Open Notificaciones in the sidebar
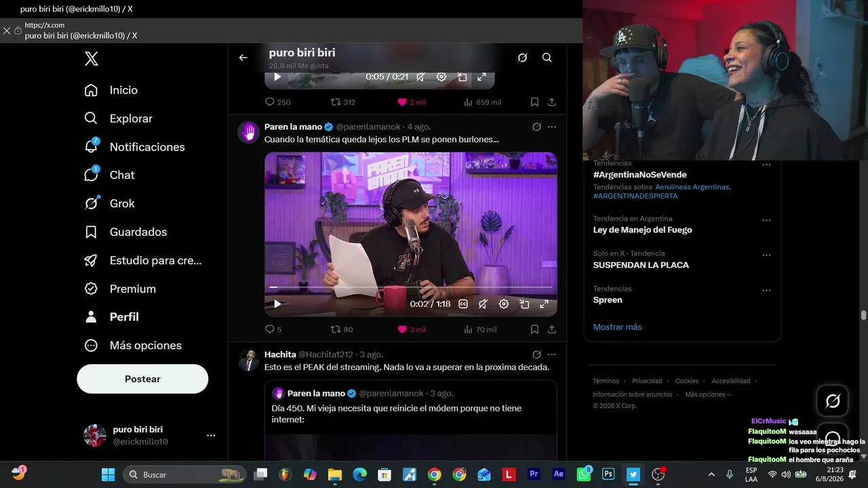Screen dimensions: 868x488 tap(134, 147)
